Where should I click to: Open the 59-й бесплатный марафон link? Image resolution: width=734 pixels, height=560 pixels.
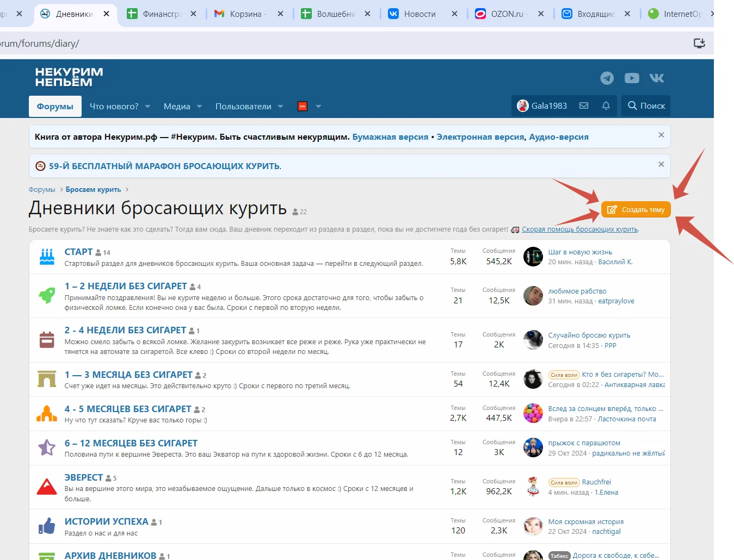coord(165,166)
